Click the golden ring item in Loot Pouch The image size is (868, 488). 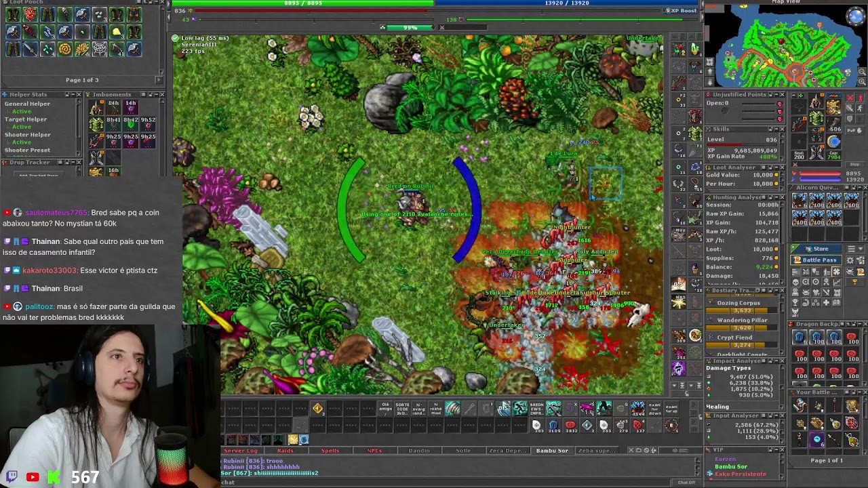[65, 49]
